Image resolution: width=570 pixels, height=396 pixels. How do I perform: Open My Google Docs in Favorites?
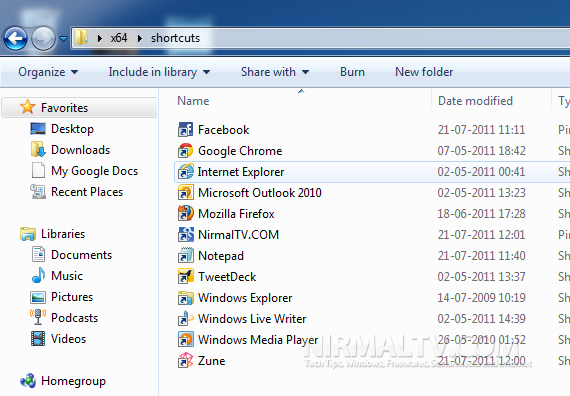click(x=95, y=171)
